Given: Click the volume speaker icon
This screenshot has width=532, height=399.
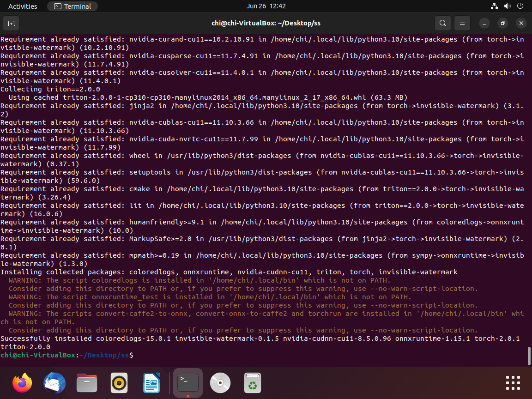Looking at the screenshot, I should 507,6.
